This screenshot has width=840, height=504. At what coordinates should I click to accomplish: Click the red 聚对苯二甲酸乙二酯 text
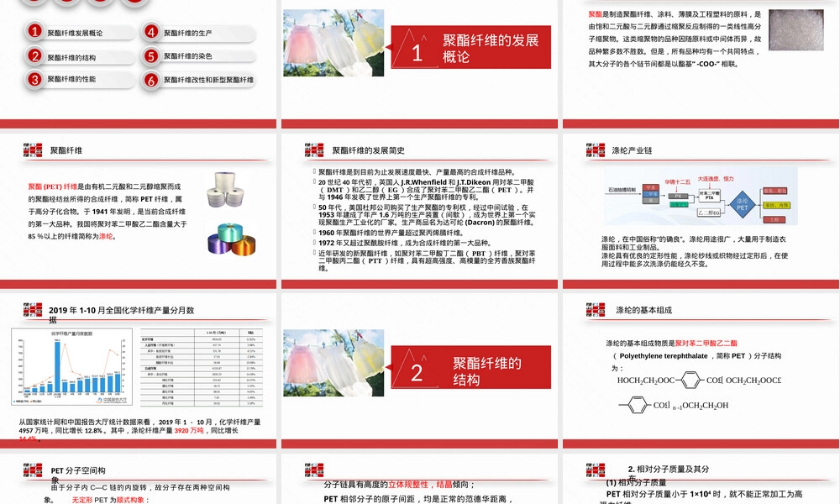[706, 344]
